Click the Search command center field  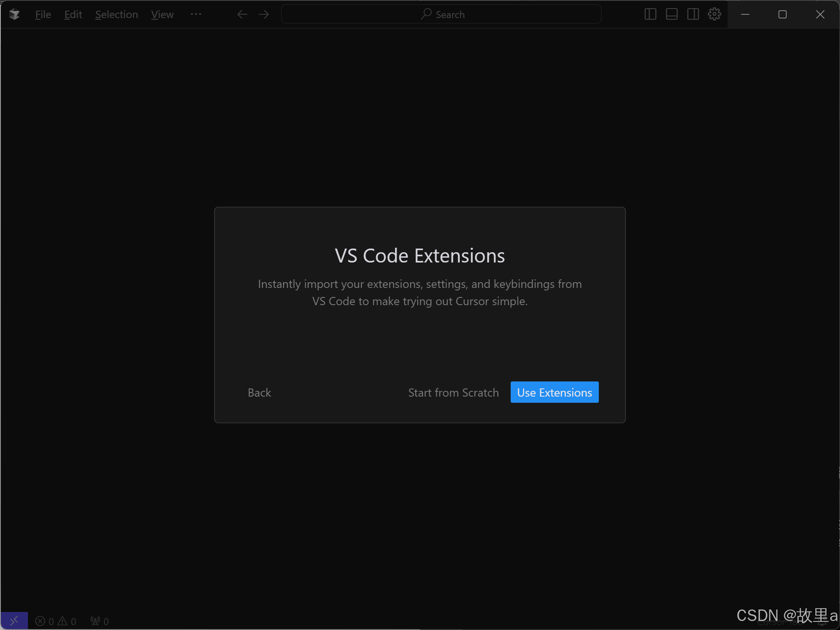(x=441, y=14)
